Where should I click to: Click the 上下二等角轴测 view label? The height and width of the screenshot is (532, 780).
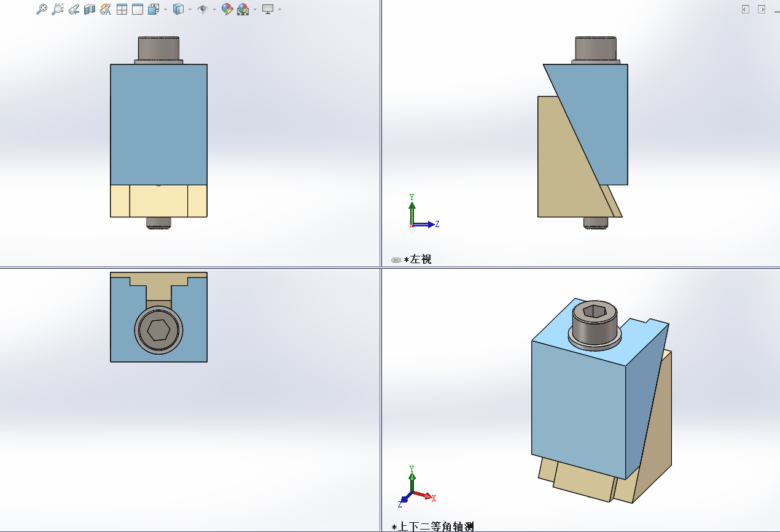pos(436,526)
